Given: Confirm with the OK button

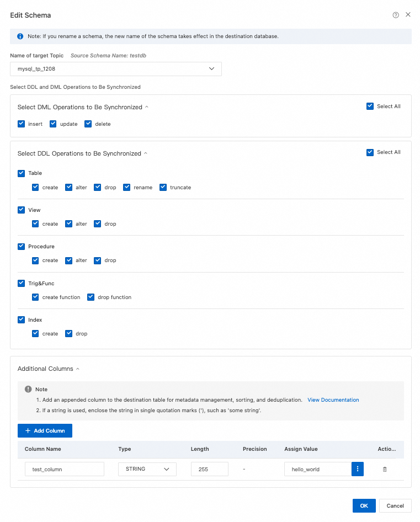Looking at the screenshot, I should point(364,505).
